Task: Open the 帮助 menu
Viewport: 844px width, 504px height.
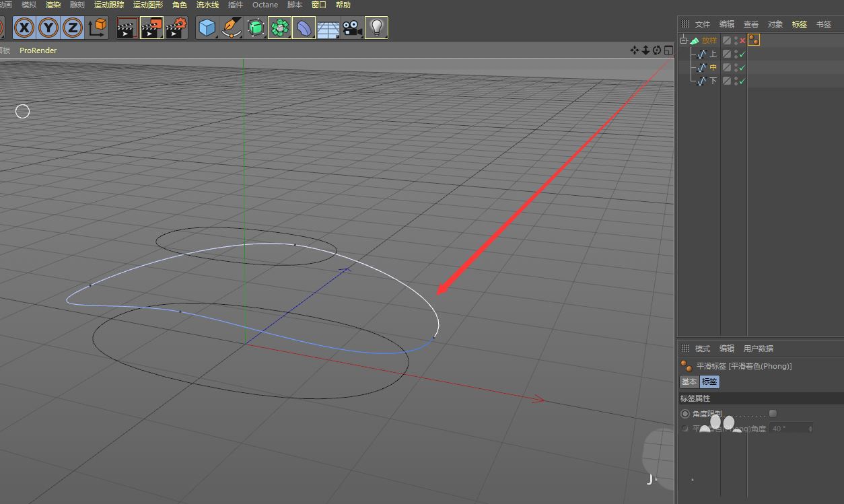Action: (x=343, y=5)
